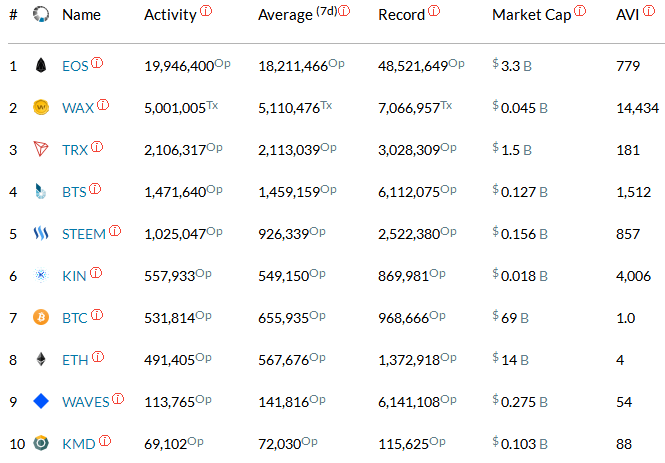Click info icon next to Market Cap header
The image size is (665, 463).
pyautogui.click(x=580, y=11)
